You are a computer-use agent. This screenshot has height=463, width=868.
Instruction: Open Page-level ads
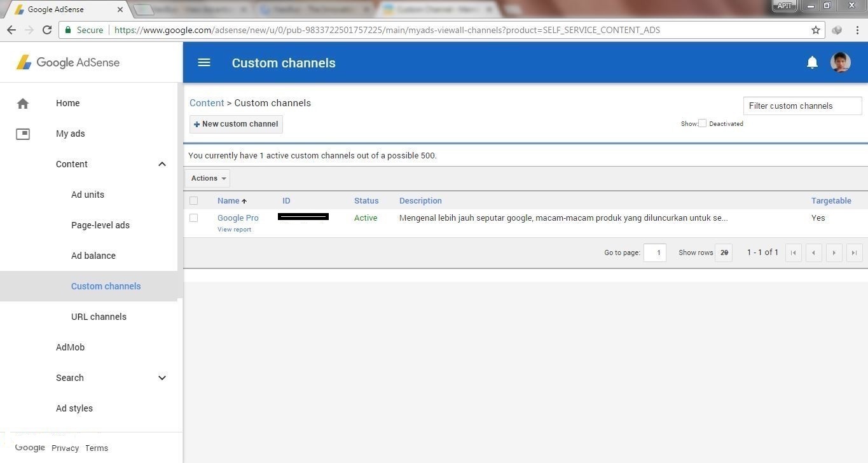point(100,225)
